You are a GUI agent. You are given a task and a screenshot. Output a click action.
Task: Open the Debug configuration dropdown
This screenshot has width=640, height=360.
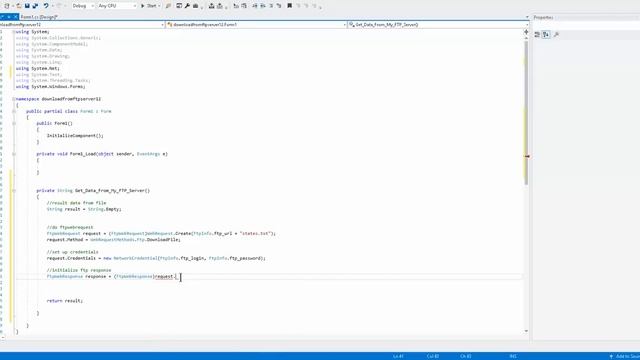coord(83,6)
